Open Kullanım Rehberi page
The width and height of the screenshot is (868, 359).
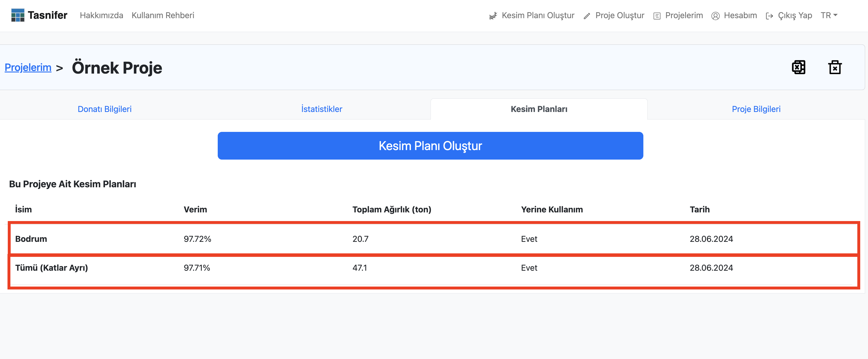click(x=163, y=16)
